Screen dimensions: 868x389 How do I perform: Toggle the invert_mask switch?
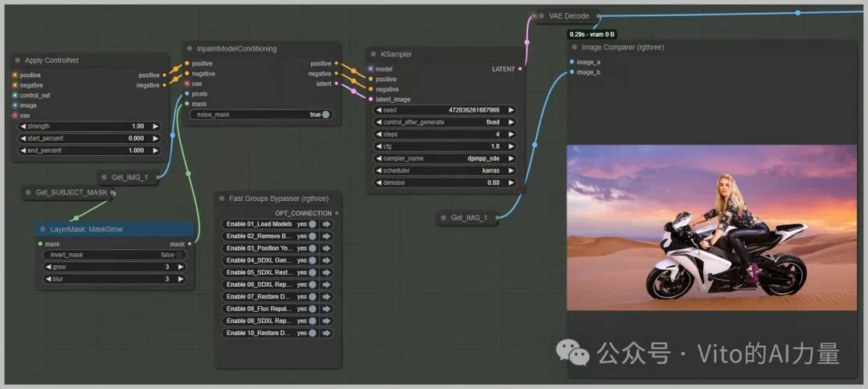[x=180, y=255]
